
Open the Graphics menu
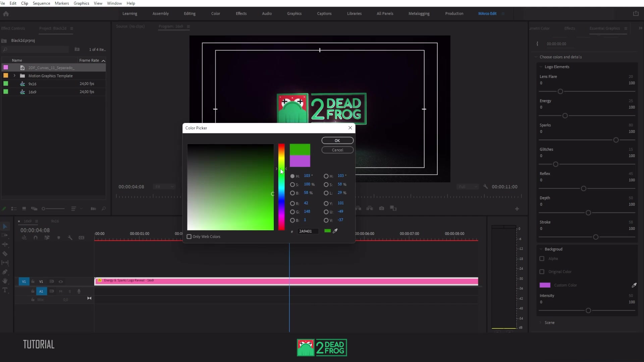82,3
